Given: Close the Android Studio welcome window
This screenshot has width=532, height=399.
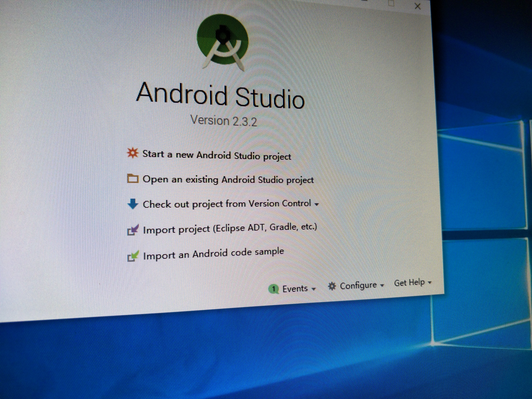Looking at the screenshot, I should tap(418, 6).
